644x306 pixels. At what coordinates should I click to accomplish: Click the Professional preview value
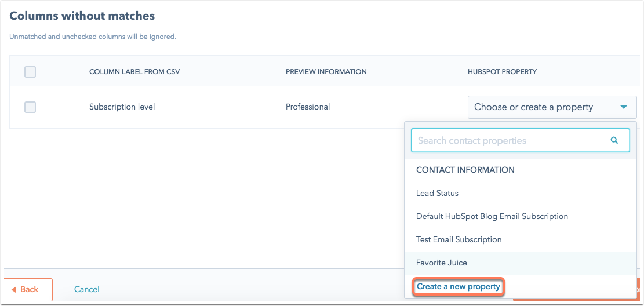[308, 107]
